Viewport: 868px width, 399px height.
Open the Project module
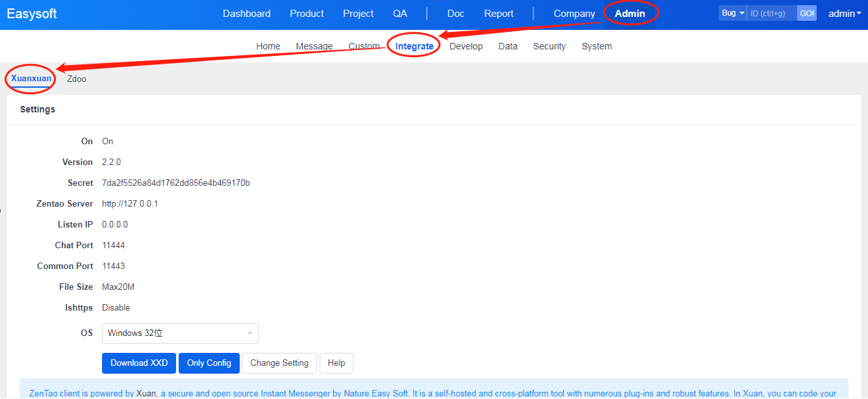pyautogui.click(x=358, y=14)
